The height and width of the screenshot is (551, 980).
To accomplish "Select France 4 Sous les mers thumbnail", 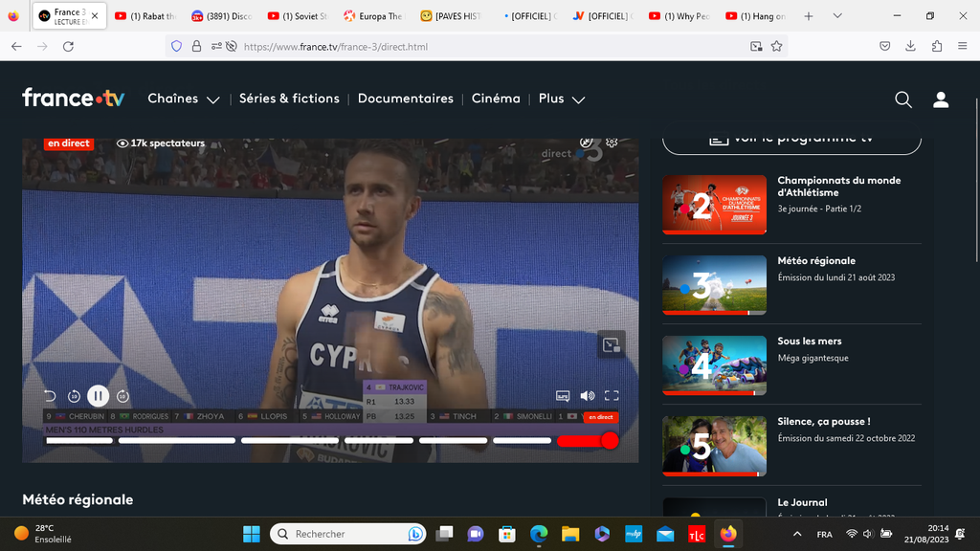I will tap(714, 365).
